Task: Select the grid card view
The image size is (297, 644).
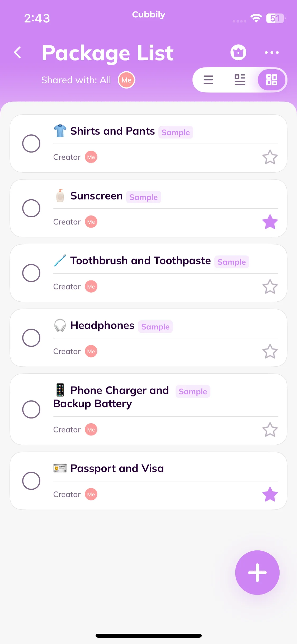Action: (x=271, y=80)
